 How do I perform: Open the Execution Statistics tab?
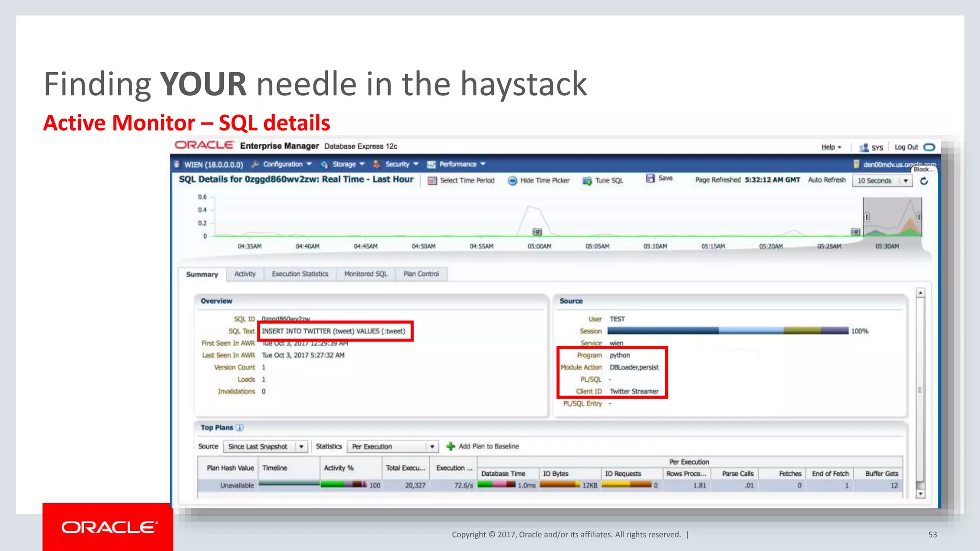[300, 274]
